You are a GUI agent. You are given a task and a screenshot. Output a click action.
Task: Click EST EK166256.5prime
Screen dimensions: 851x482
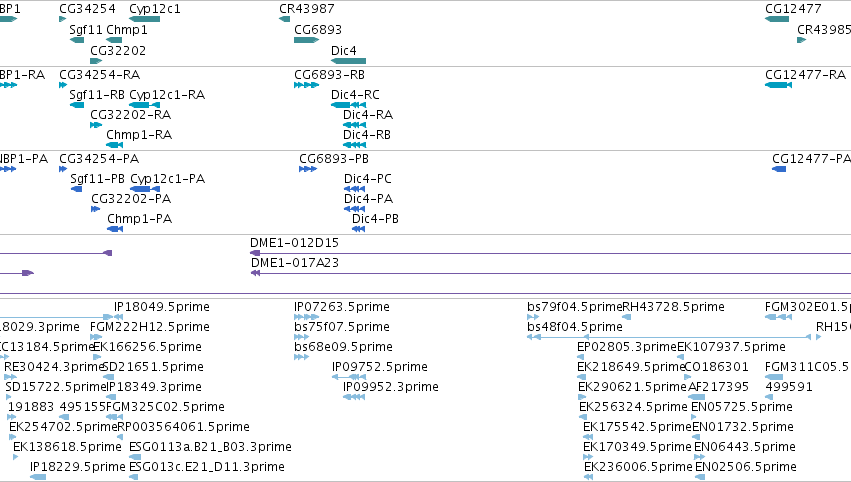(x=148, y=347)
